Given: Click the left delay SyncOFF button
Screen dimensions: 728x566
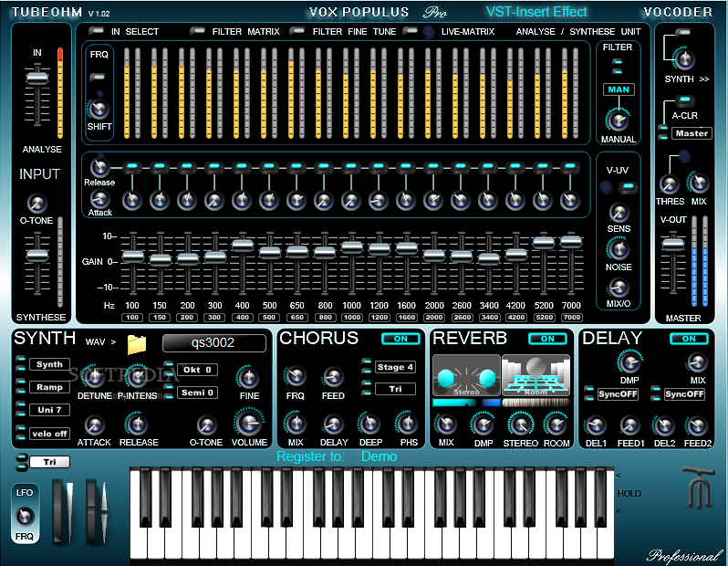Looking at the screenshot, I should point(618,394).
